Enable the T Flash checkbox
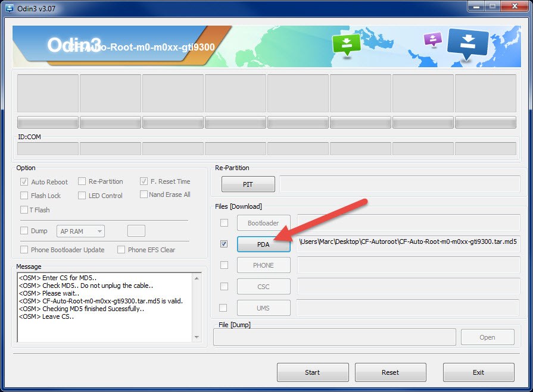The width and height of the screenshot is (533, 392). click(x=24, y=210)
